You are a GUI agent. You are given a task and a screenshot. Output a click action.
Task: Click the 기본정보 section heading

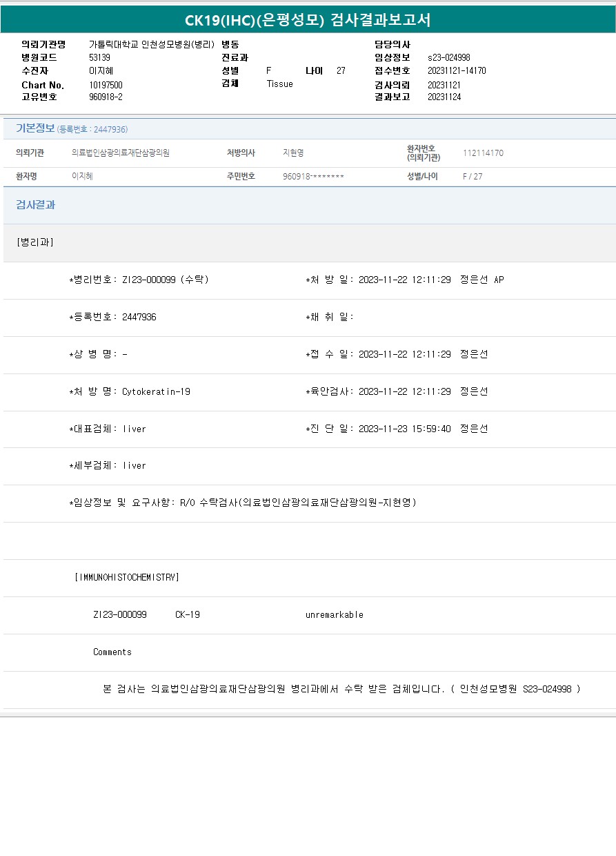35,128
